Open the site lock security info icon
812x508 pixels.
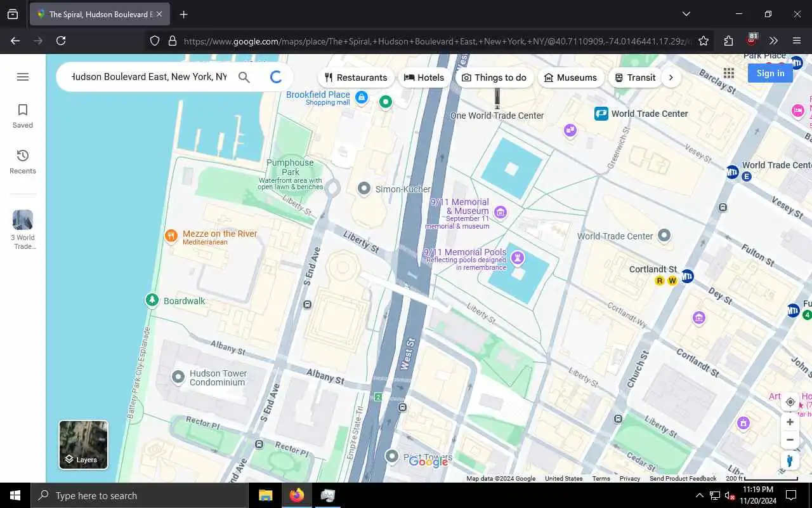(172, 41)
